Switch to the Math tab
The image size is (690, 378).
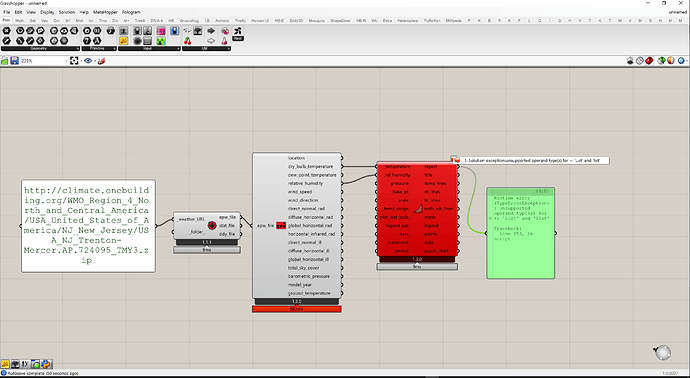[x=20, y=21]
